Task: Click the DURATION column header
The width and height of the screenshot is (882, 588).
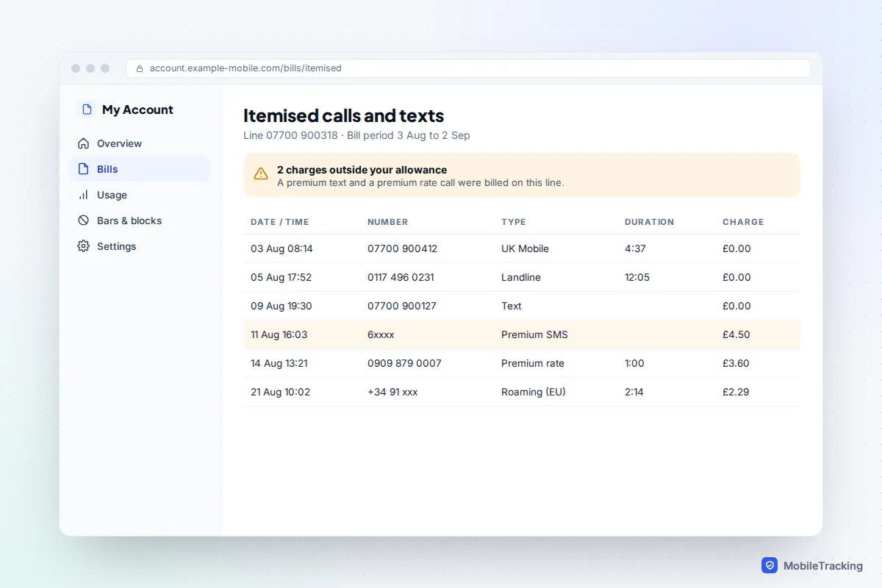Action: point(649,222)
